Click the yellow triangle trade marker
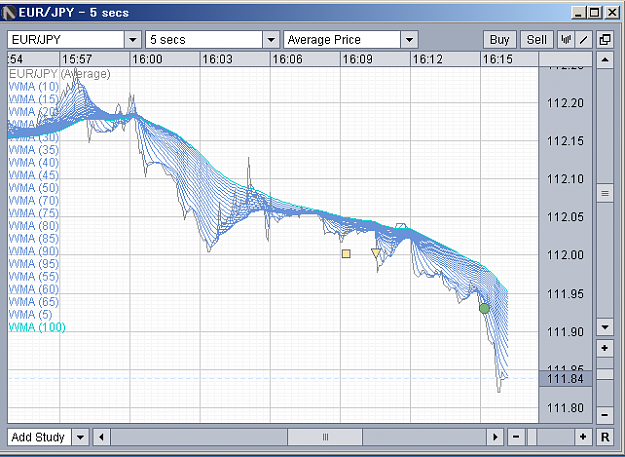Screen dimensions: 625x457 tap(376, 253)
